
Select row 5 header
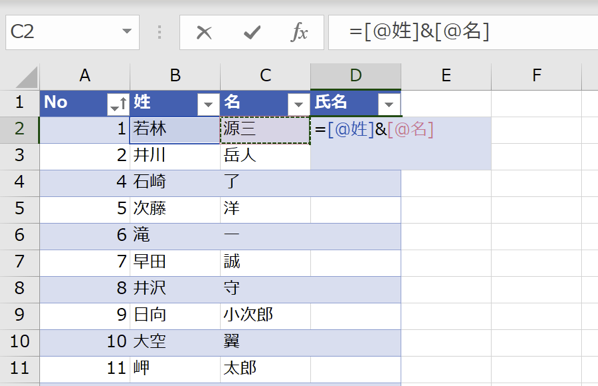point(19,209)
